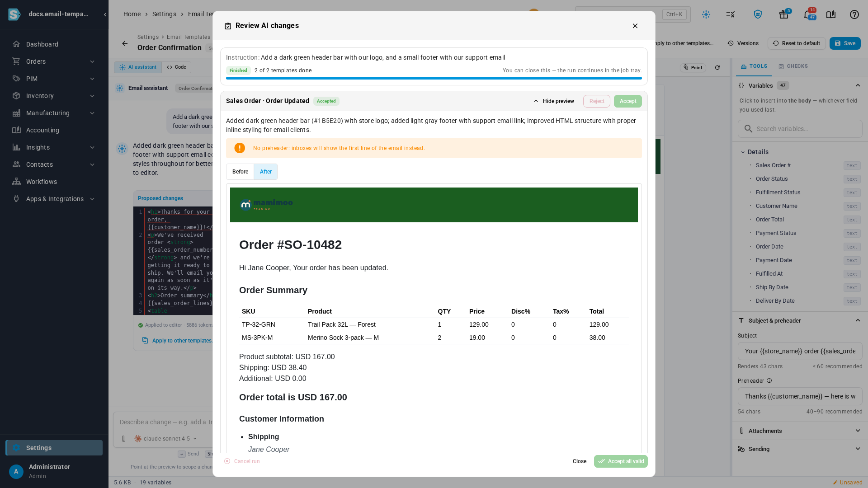Click the Close button in dialog footer

(579, 461)
